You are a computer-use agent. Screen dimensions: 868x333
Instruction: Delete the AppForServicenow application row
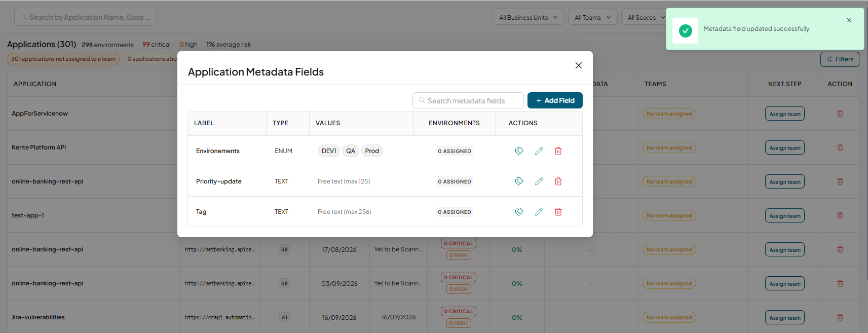[840, 114]
